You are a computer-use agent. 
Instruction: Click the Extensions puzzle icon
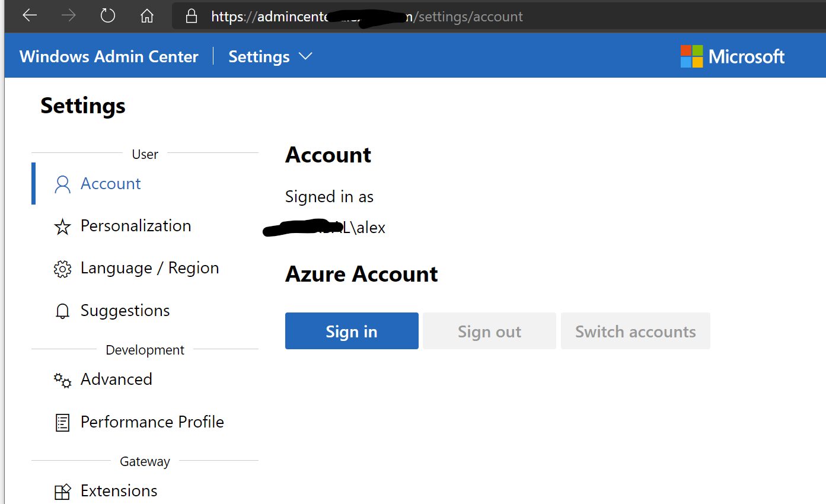62,491
